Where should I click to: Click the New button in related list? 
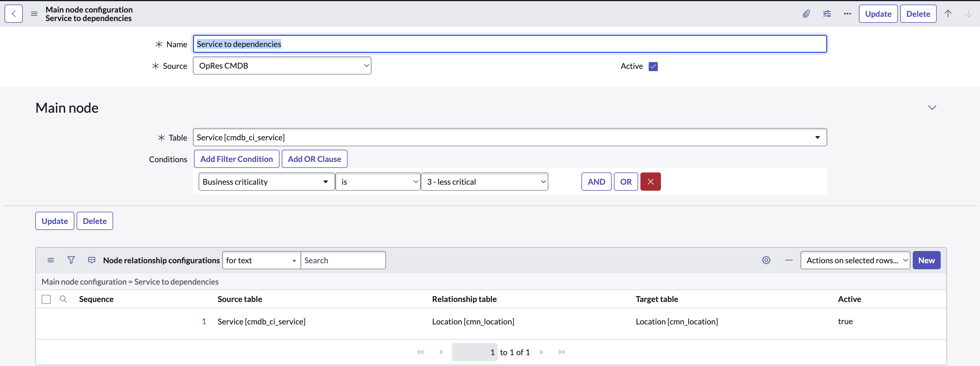926,260
